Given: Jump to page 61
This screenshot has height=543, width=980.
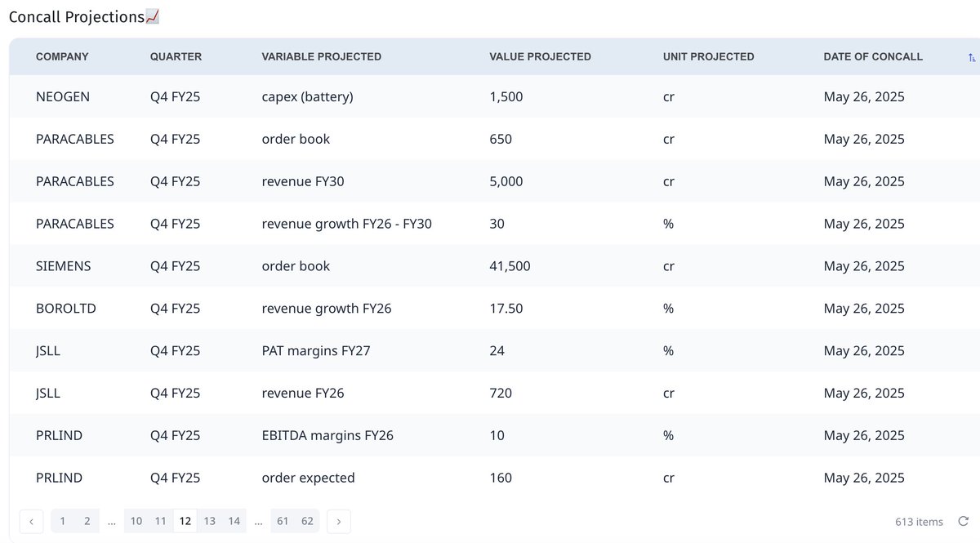Looking at the screenshot, I should pos(283,521).
